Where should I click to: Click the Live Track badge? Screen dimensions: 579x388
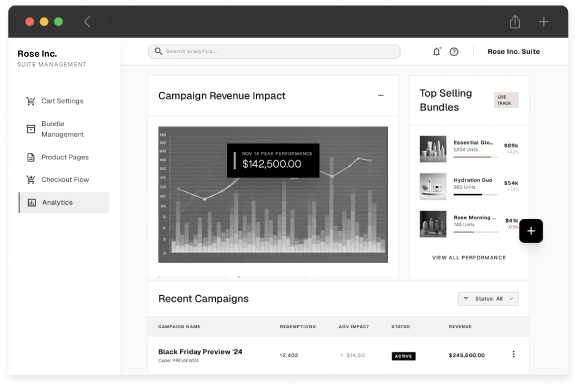coord(506,100)
